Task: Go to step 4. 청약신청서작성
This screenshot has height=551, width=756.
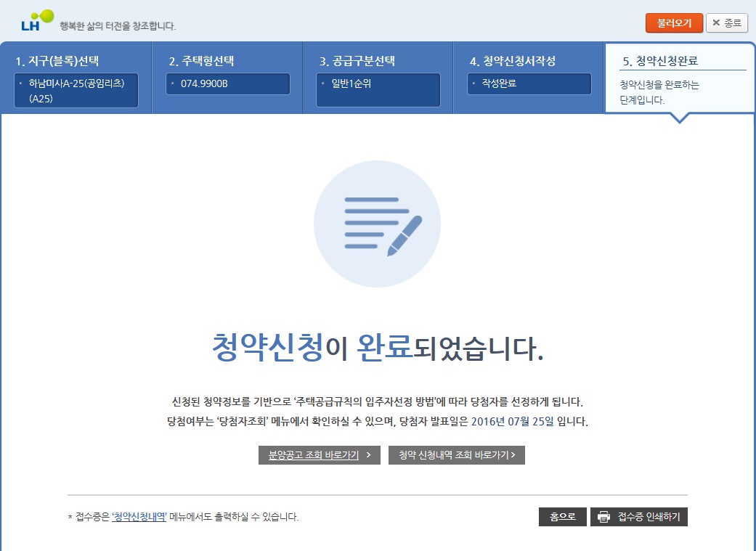Action: (512, 61)
